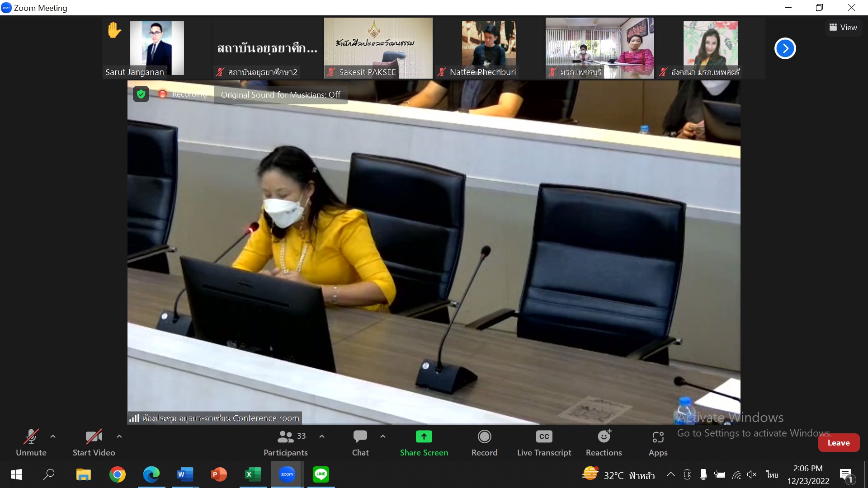
Task: Select the มรภ.เพชรบุรี video thumbnail
Action: [600, 48]
